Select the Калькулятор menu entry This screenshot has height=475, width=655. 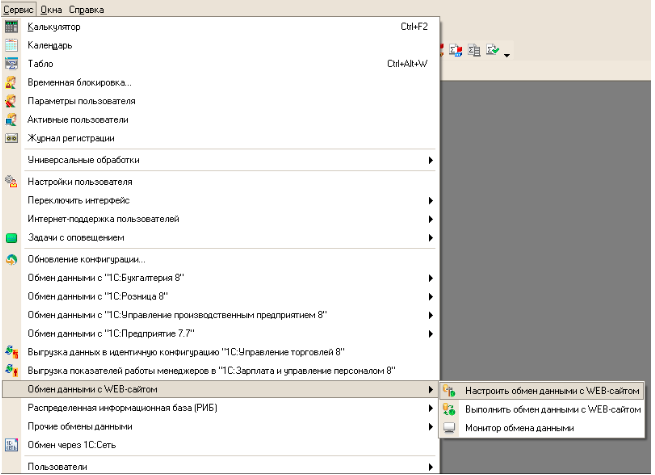221,27
